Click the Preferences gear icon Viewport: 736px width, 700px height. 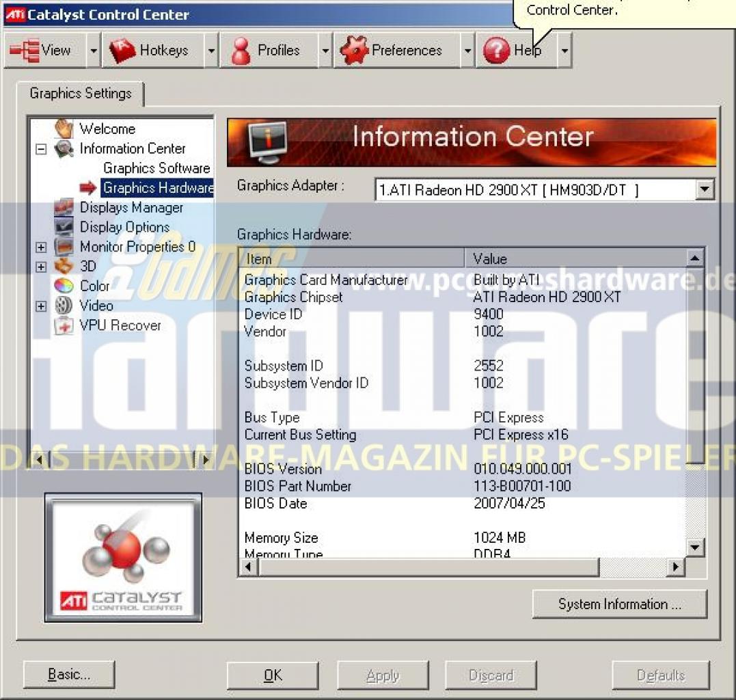[354, 50]
